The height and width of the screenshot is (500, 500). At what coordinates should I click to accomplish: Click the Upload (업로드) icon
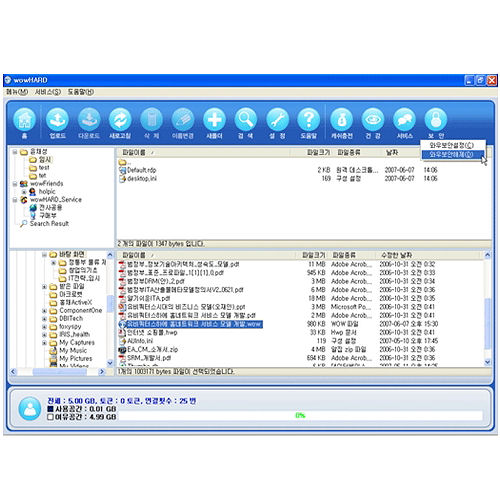57,120
